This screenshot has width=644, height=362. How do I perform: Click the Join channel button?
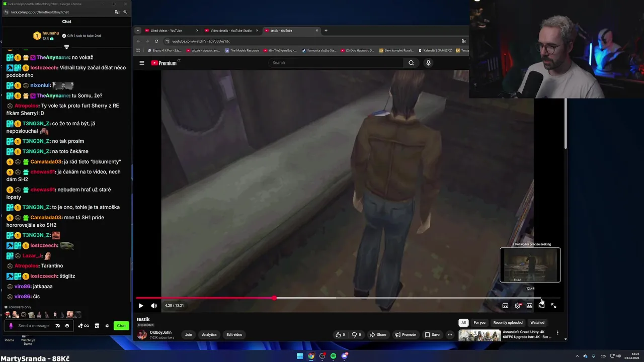click(x=188, y=334)
